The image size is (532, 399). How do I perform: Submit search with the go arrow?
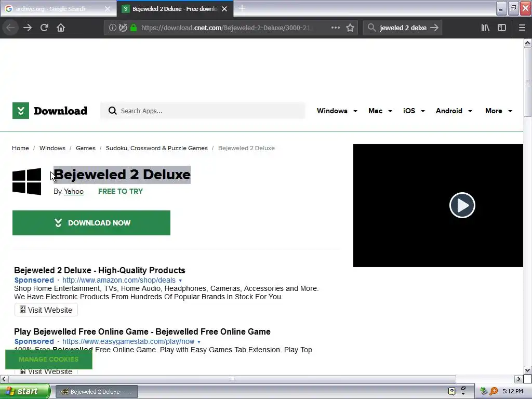pos(434,28)
